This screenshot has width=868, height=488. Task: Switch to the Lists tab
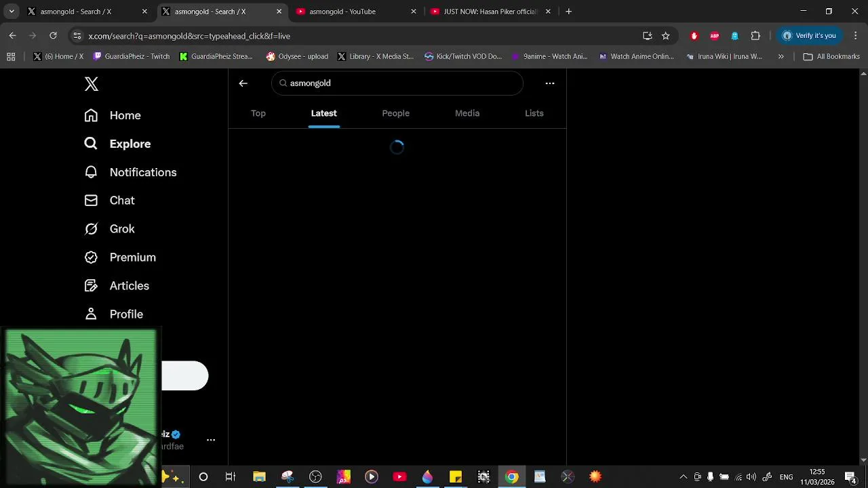[x=534, y=113]
